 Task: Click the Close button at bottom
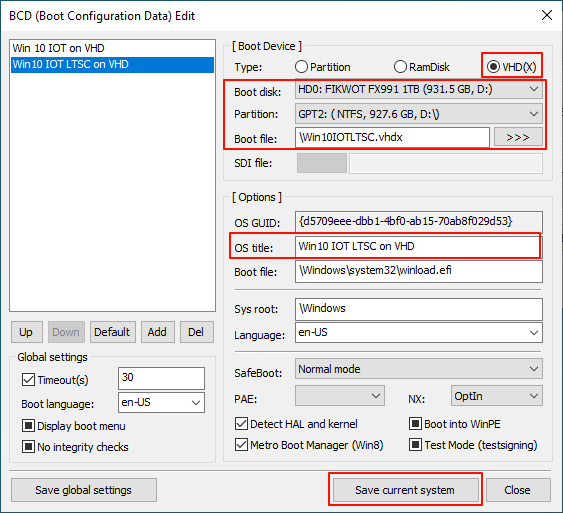[518, 490]
